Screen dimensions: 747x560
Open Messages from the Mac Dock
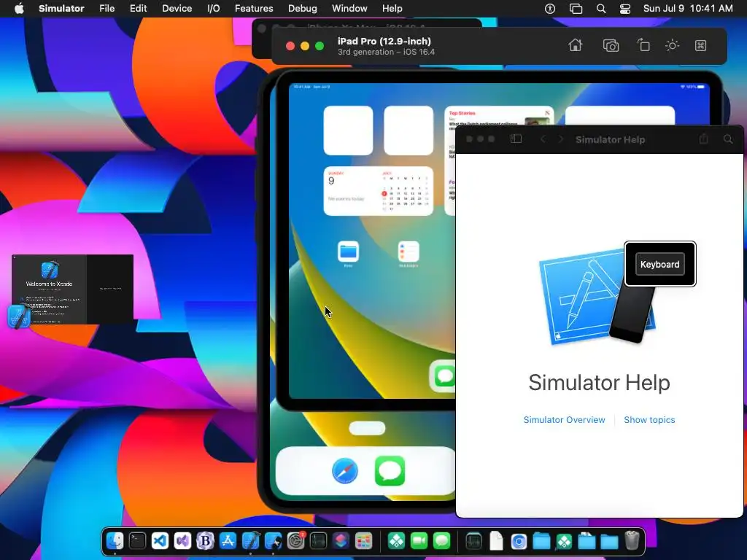pyautogui.click(x=441, y=541)
